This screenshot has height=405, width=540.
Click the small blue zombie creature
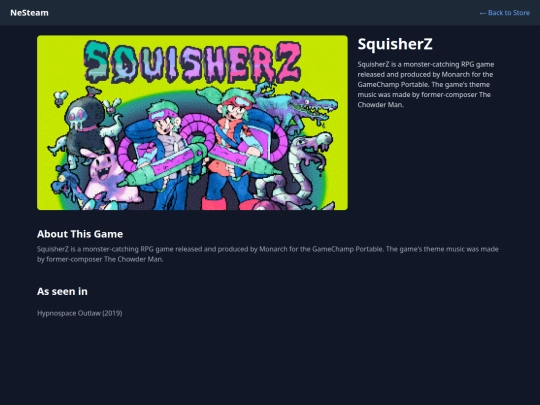point(65,186)
